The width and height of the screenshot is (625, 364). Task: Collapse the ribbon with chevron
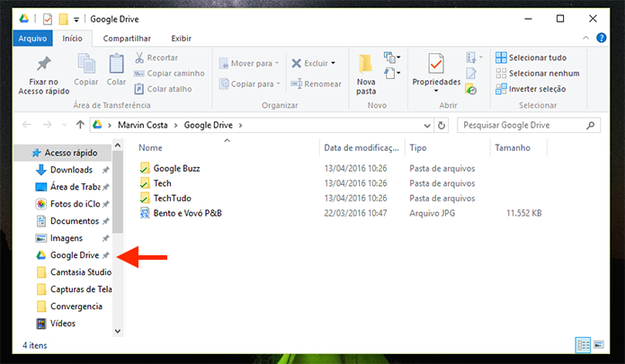[x=585, y=38]
